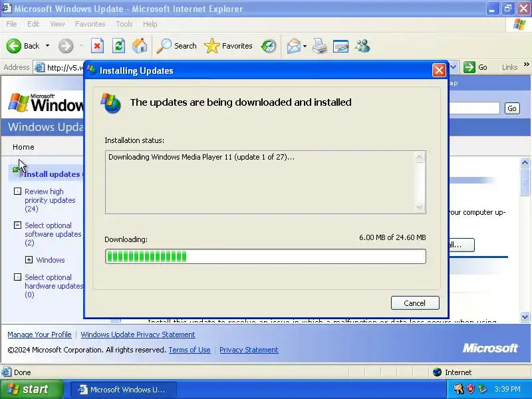The width and height of the screenshot is (532, 399).
Task: Click the Windows Update tray icon
Action: click(x=483, y=389)
